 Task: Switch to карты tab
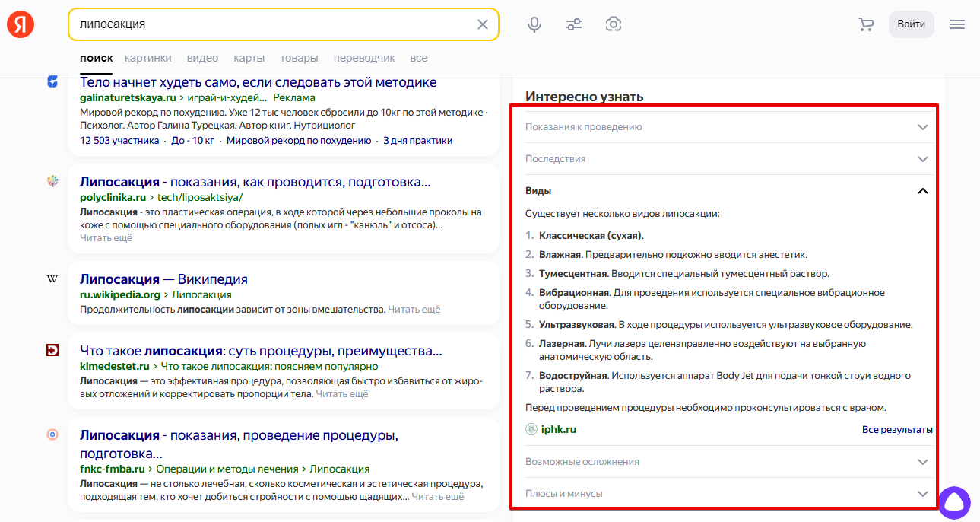[249, 58]
